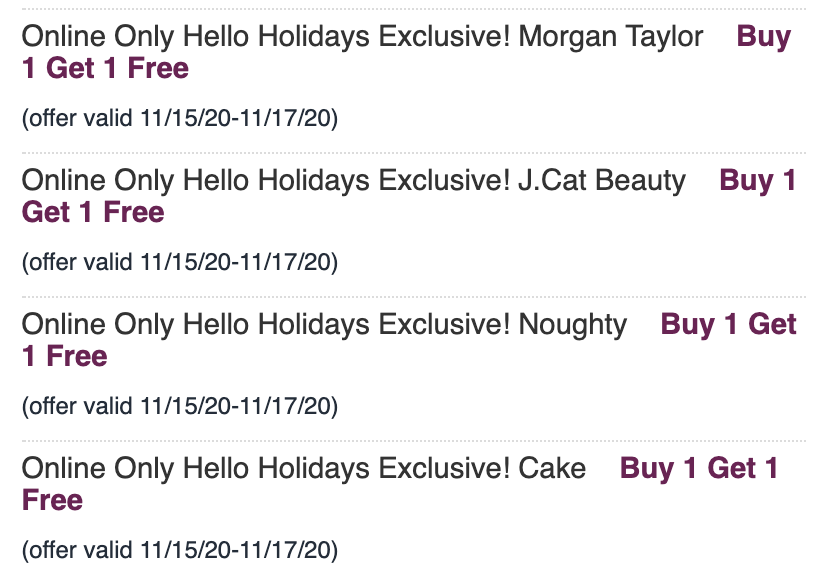Select Cake offer validity dates text

(x=180, y=550)
